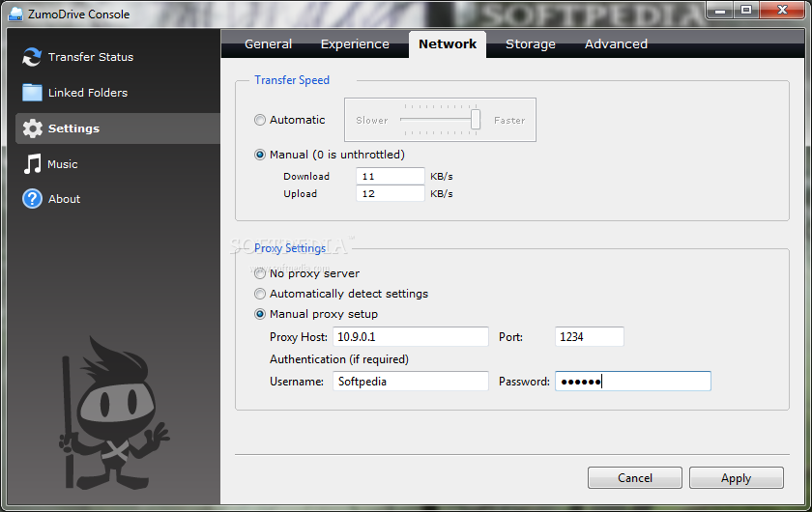Click the ZumoDrive title bar app icon
812x512 pixels.
[15, 14]
